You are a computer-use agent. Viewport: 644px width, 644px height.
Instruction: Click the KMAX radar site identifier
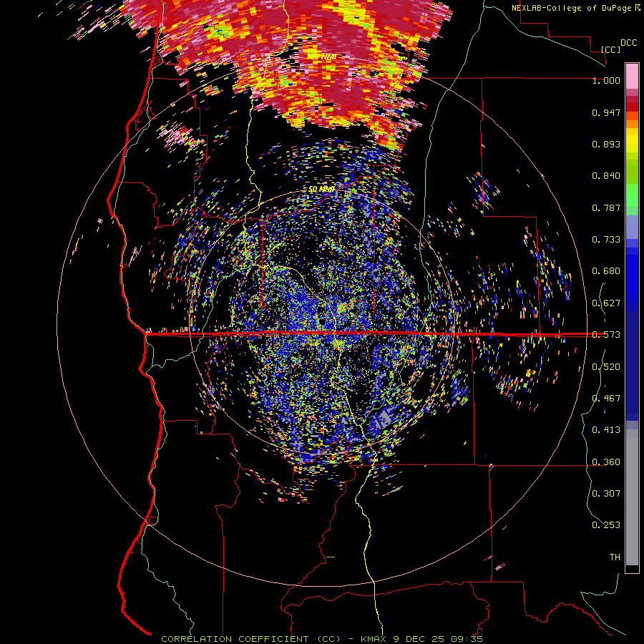(x=374, y=639)
